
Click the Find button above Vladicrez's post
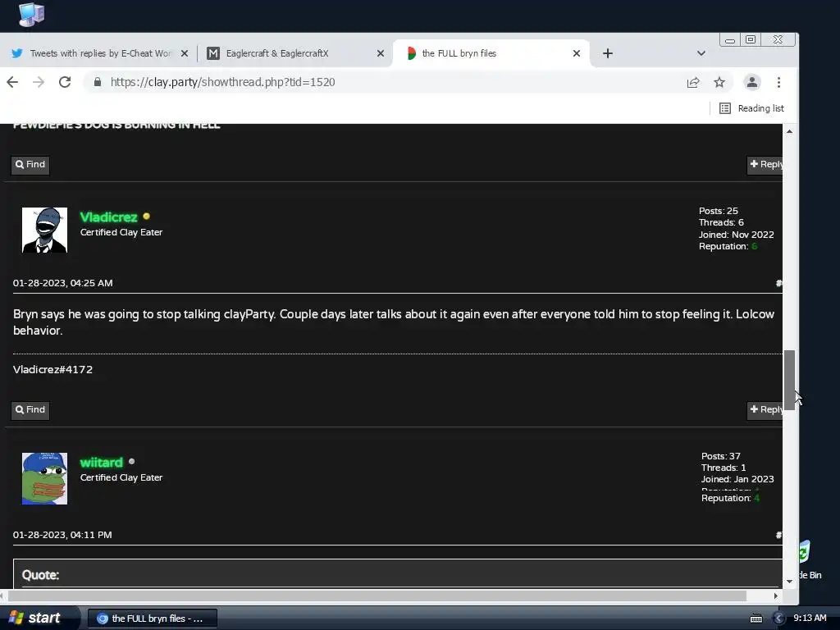coord(30,164)
